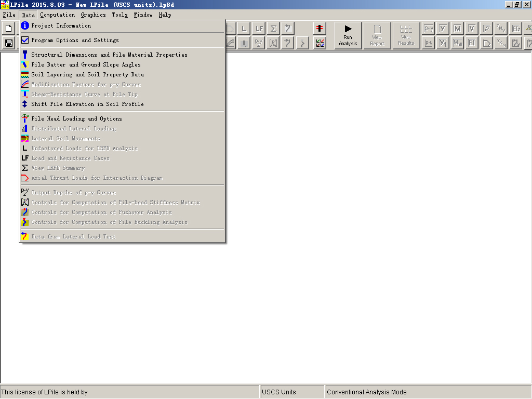The width and height of the screenshot is (532, 399).
Task: Open the Window menu
Action: pos(143,15)
